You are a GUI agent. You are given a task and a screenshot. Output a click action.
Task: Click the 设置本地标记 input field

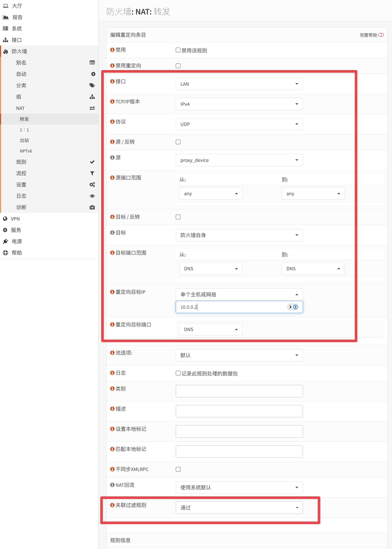click(x=239, y=431)
